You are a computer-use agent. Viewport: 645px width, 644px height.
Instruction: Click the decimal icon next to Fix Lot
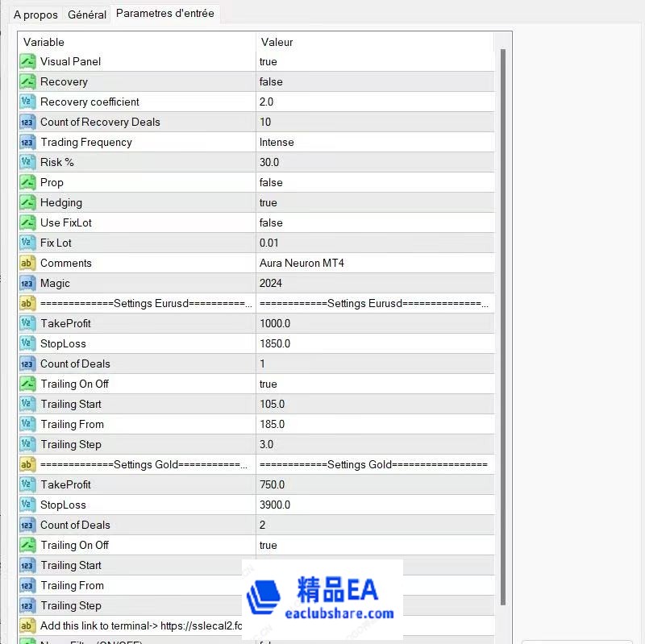(27, 243)
